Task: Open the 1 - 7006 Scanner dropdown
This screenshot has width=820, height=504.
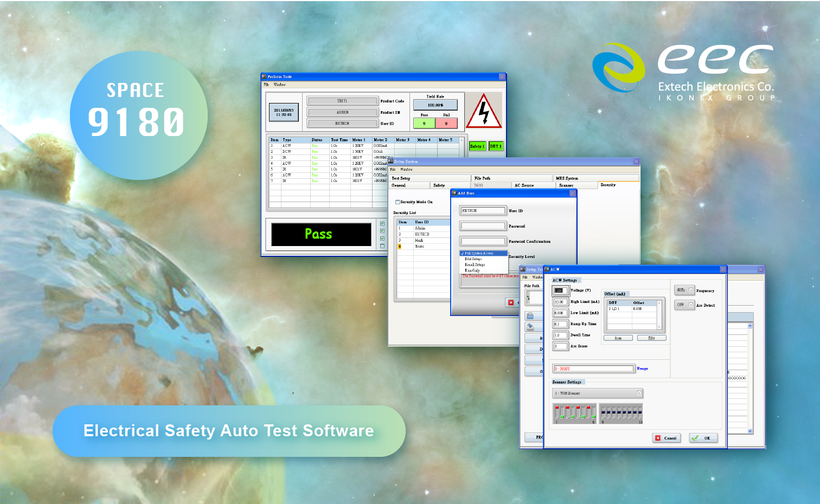Action: (597, 393)
